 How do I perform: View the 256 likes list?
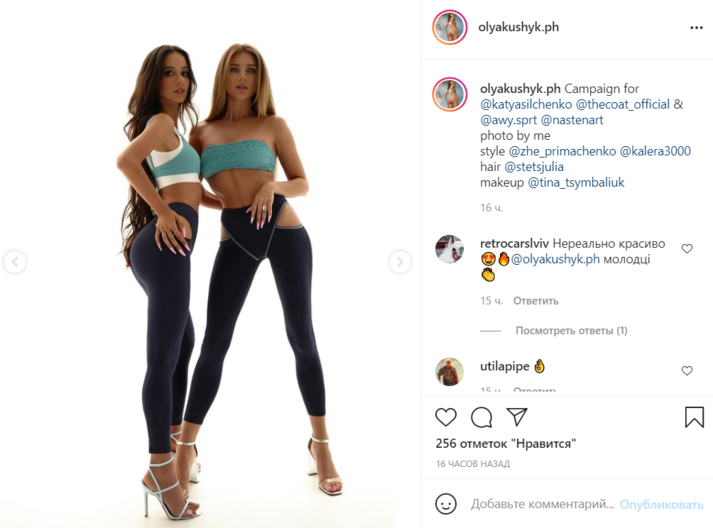tap(506, 443)
